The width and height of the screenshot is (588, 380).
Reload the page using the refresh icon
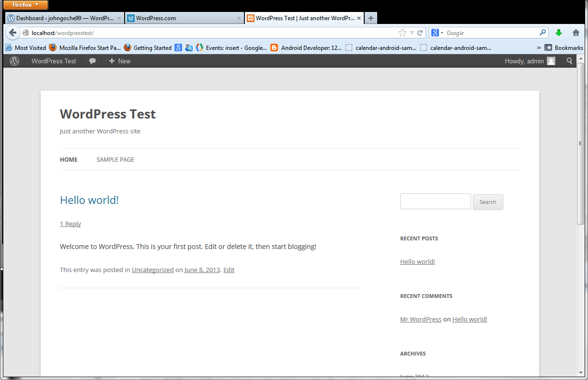click(x=421, y=33)
